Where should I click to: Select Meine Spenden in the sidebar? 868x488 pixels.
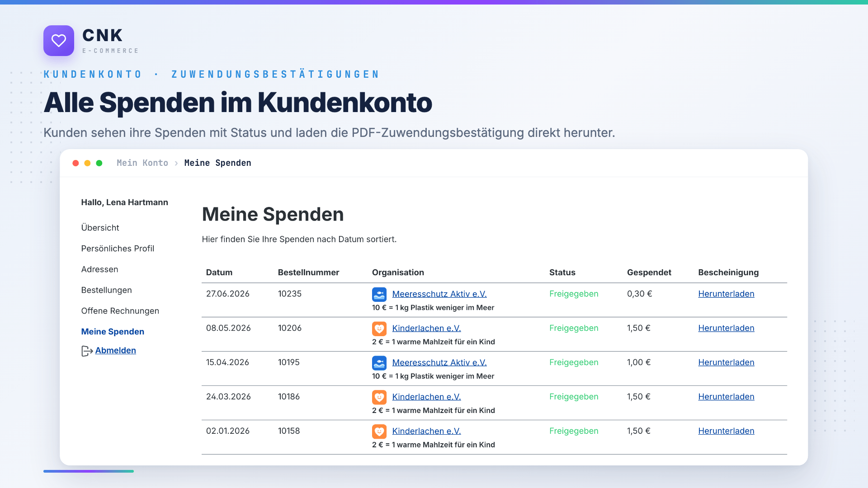pos(113,332)
